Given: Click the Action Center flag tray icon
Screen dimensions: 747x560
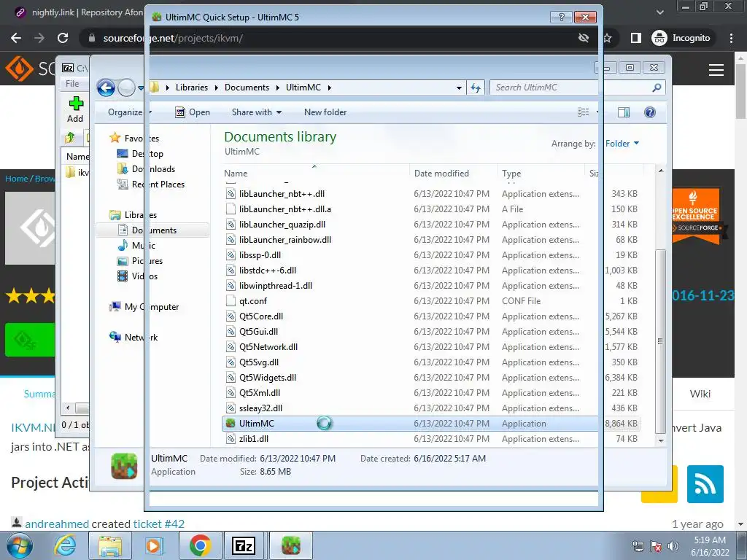Looking at the screenshot, I should 656,546.
